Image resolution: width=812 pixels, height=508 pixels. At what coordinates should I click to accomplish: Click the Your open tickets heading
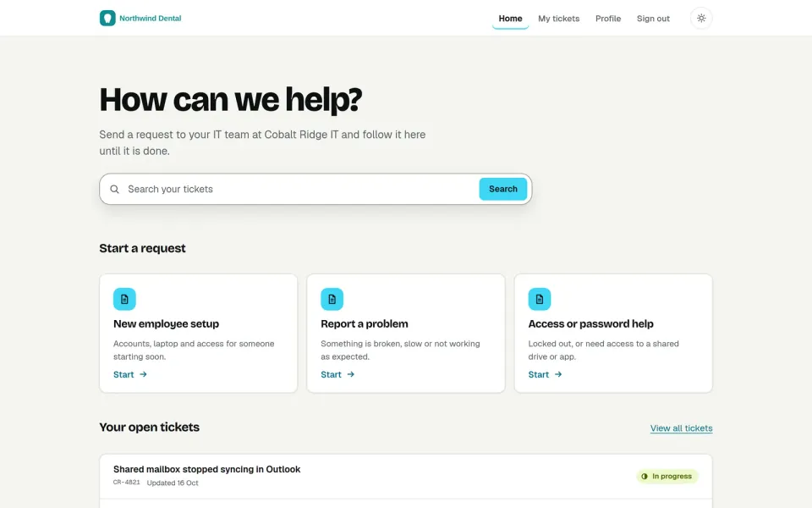(149, 427)
